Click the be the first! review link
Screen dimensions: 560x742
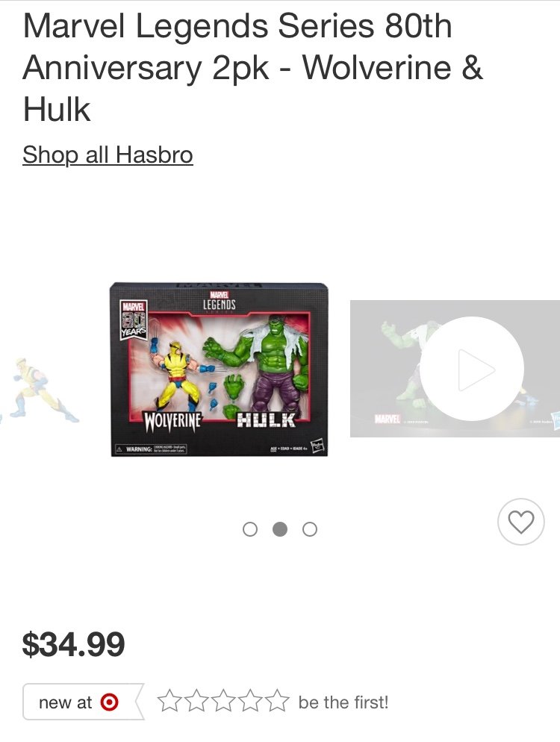(x=343, y=702)
